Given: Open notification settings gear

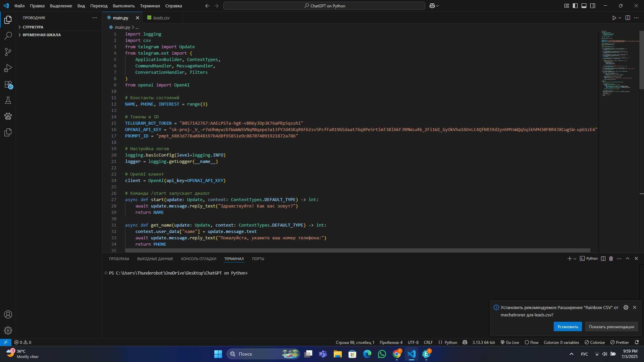Looking at the screenshot, I should 626,307.
